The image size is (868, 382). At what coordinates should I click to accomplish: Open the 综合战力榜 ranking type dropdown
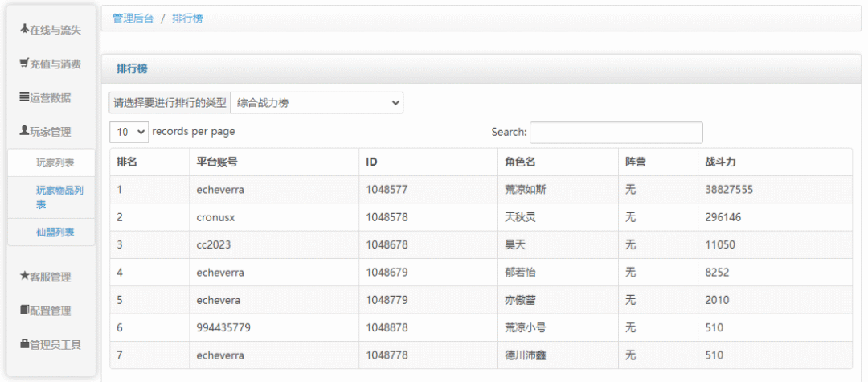317,102
